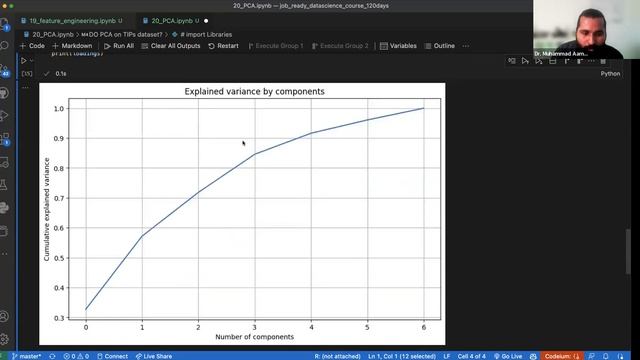Restart the notebook kernel
This screenshot has width=640, height=360.
[223, 46]
